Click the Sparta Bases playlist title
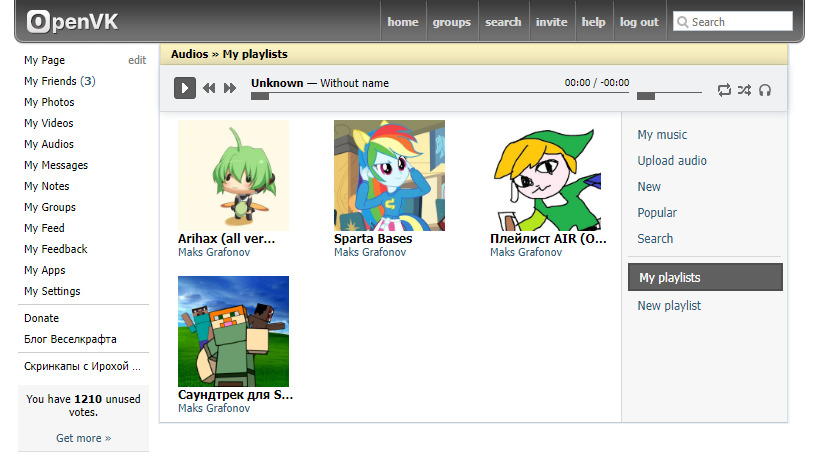Viewport: 821px width, 469px height. 373,239
